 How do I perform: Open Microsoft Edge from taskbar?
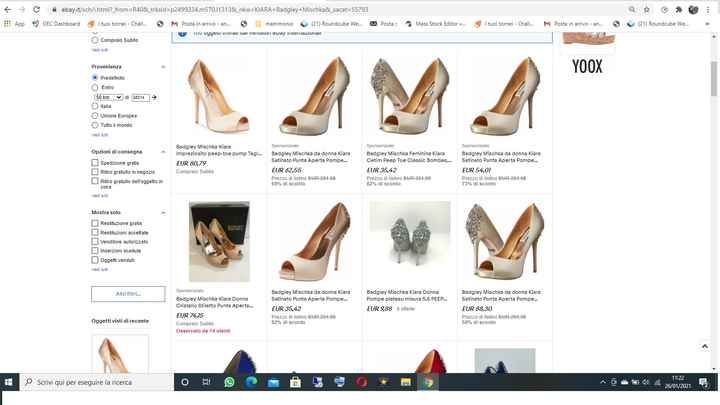[x=251, y=382]
